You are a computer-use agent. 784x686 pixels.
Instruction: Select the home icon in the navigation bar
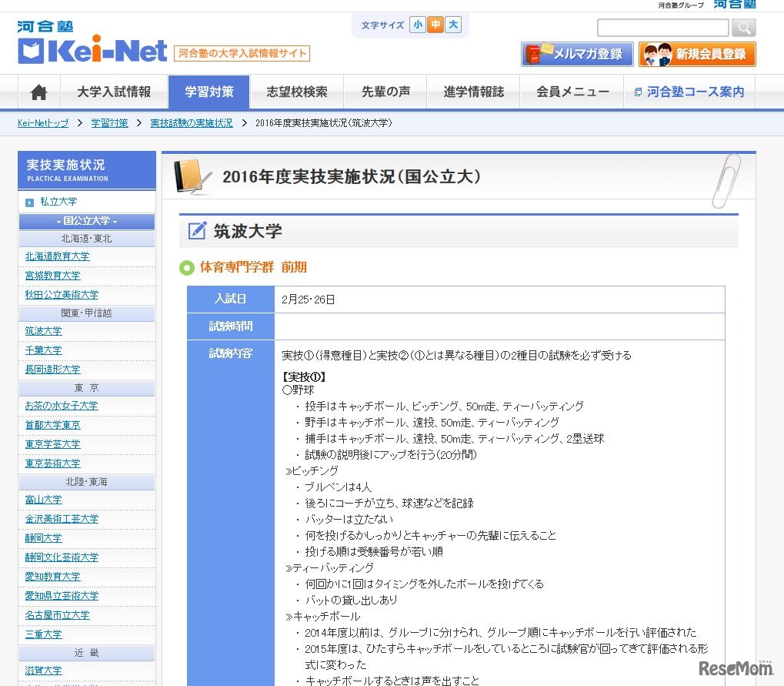[38, 91]
